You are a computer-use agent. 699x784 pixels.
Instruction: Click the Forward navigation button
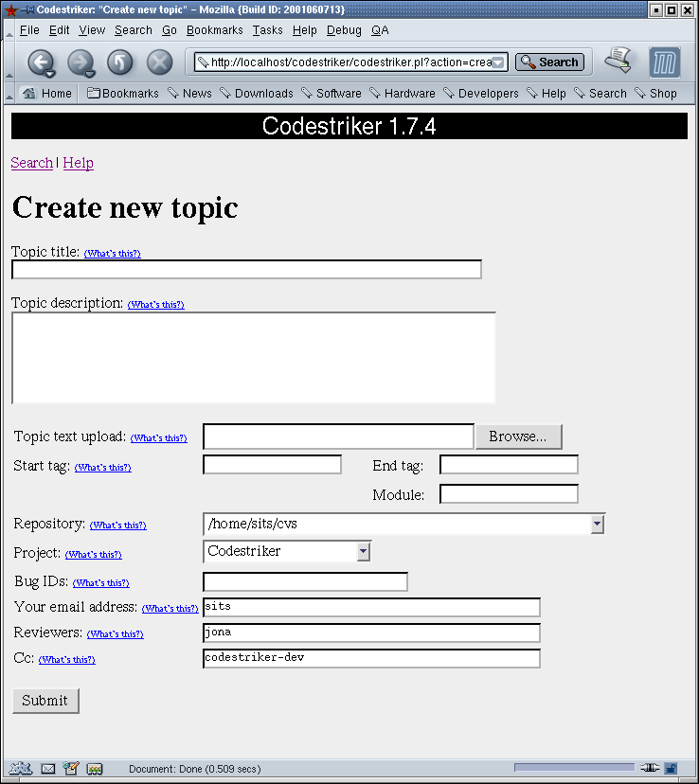pyautogui.click(x=80, y=62)
